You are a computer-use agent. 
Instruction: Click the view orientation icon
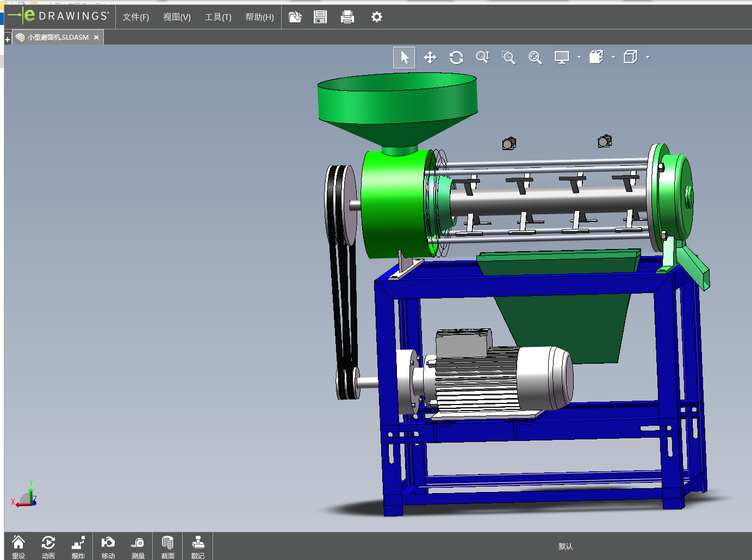(596, 57)
